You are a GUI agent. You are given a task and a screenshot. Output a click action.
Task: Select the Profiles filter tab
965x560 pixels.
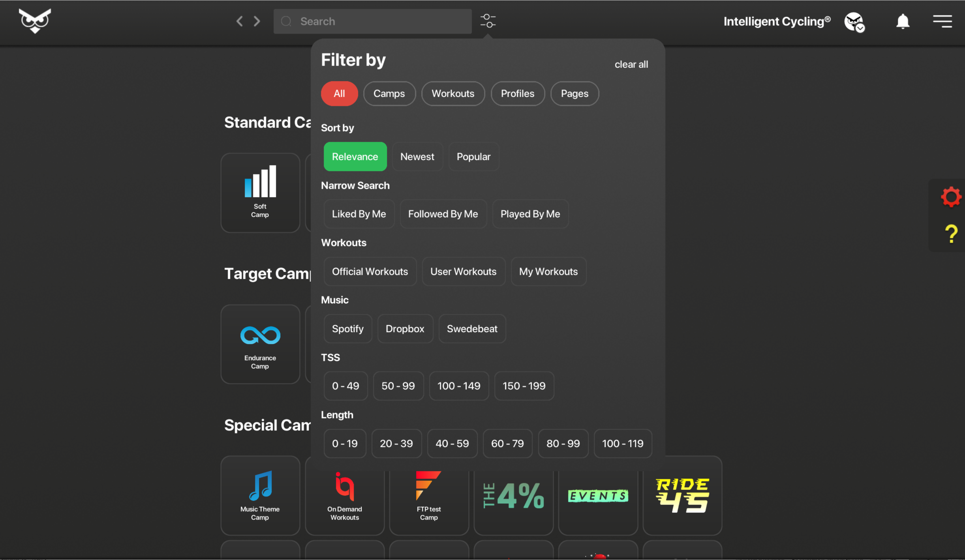click(x=518, y=94)
